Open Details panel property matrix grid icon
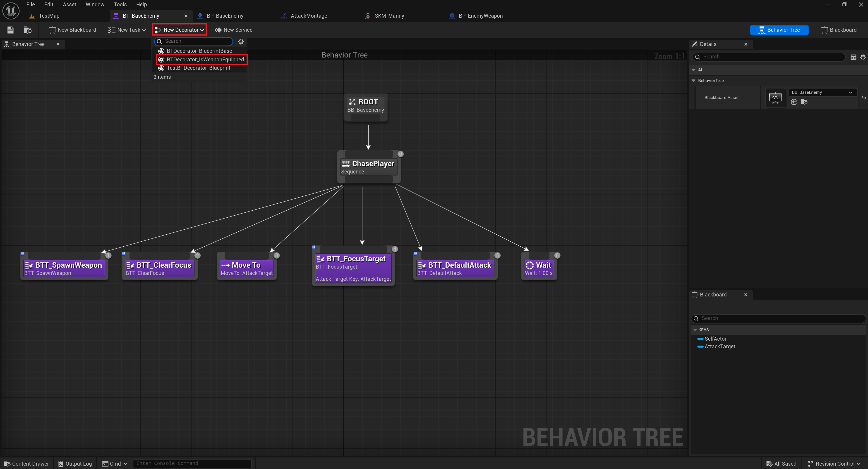Image resolution: width=868 pixels, height=469 pixels. tap(853, 57)
